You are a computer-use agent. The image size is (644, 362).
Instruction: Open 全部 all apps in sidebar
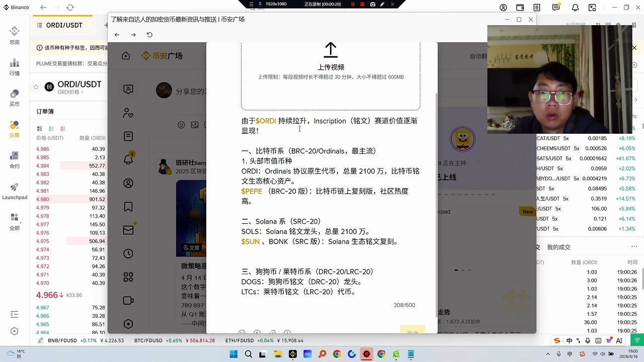[x=15, y=222]
